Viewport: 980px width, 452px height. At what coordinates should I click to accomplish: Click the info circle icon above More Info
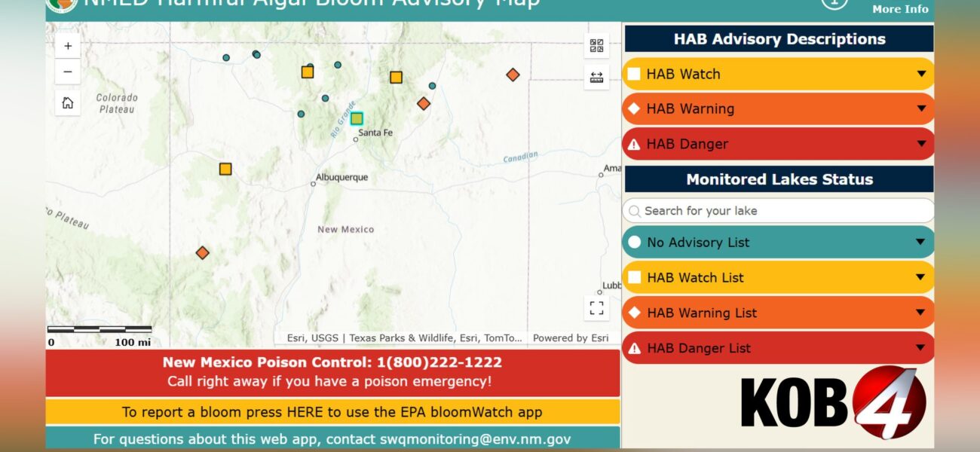click(x=834, y=2)
